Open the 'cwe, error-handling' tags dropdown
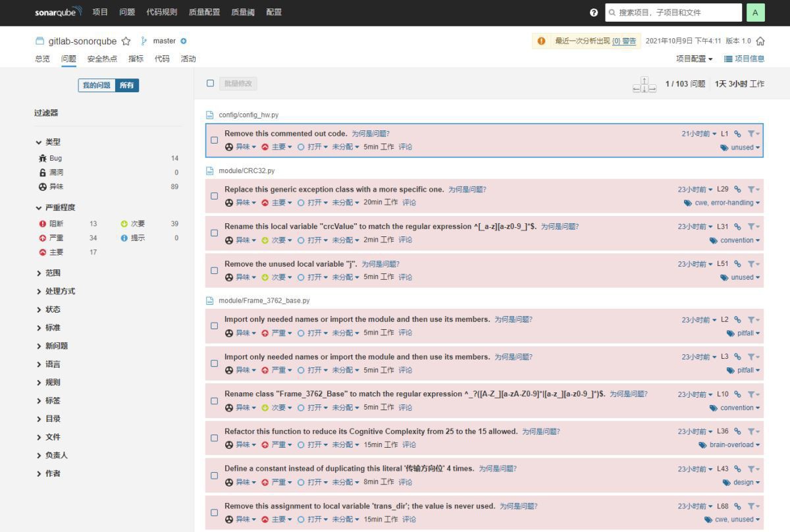This screenshot has height=532, width=790. [722, 203]
